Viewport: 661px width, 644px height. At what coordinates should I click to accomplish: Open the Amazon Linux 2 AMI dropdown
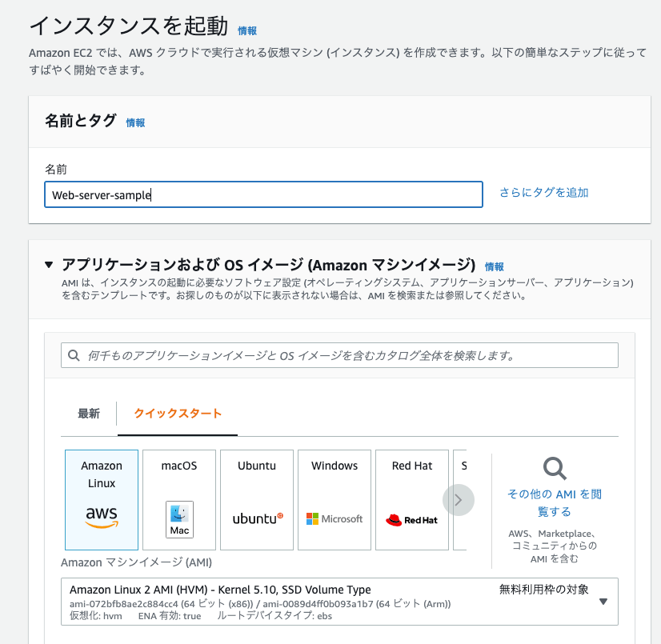click(339, 602)
